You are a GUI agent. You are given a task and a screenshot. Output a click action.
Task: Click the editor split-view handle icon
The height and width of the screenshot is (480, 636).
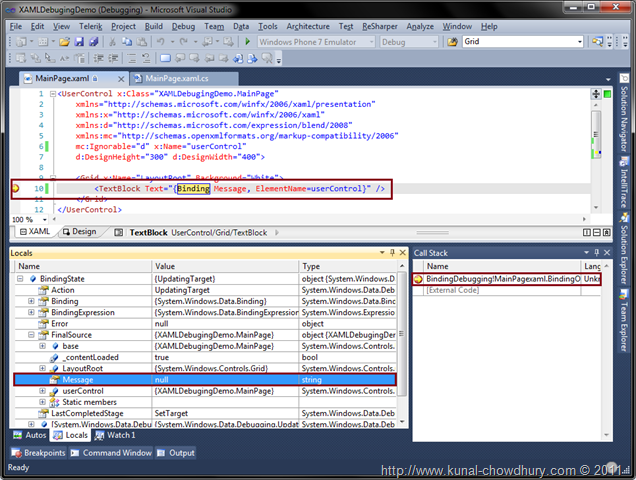[x=595, y=94]
